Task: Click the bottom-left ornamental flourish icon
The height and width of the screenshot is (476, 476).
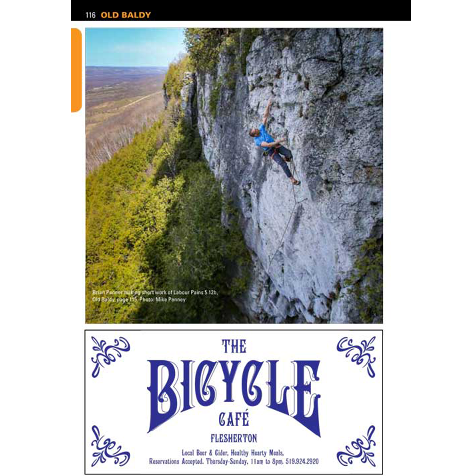Action: click(110, 446)
